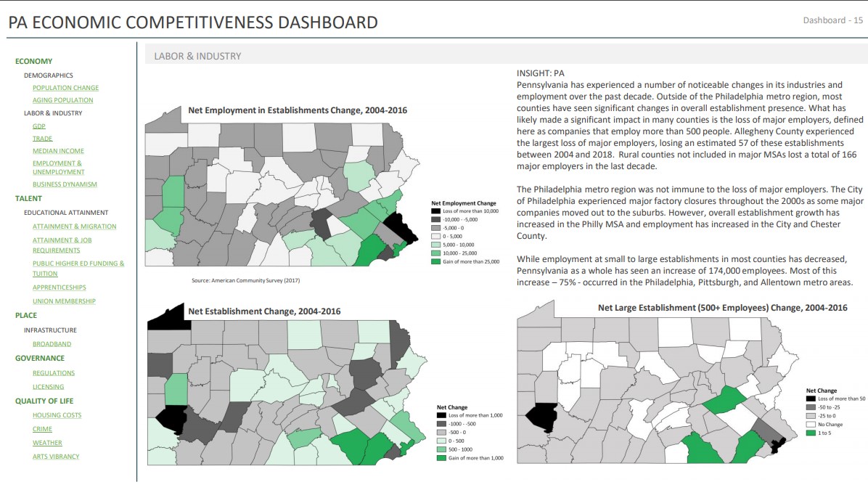Viewport: 868px width, 490px height.
Task: Open the Population Change link
Action: pyautogui.click(x=65, y=88)
